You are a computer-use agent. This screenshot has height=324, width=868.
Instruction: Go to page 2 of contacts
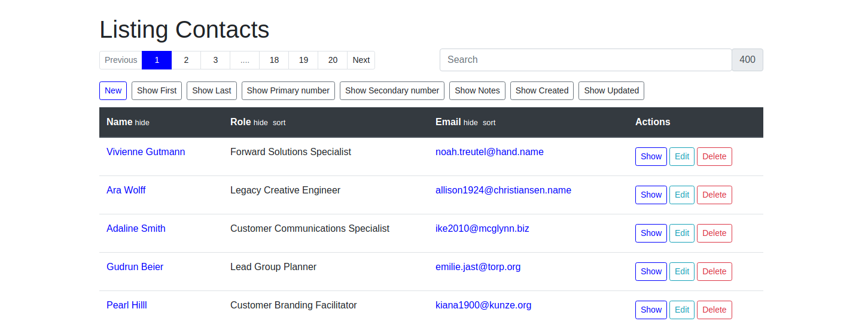[x=186, y=60]
